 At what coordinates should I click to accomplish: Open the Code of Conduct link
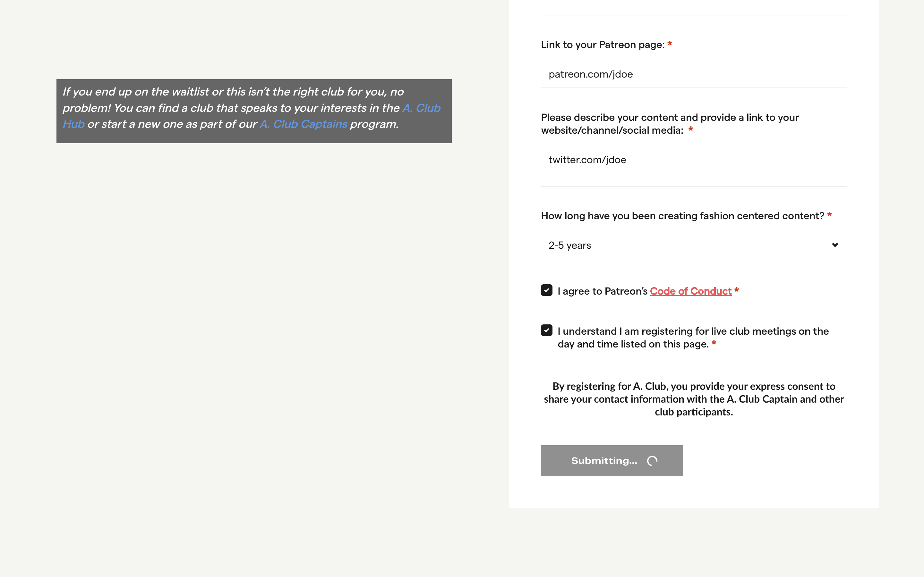point(690,291)
